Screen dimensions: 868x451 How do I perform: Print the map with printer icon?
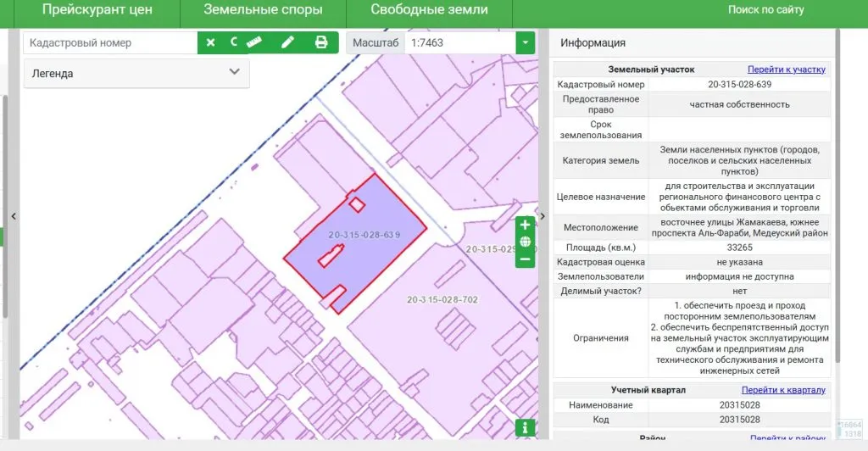[321, 42]
